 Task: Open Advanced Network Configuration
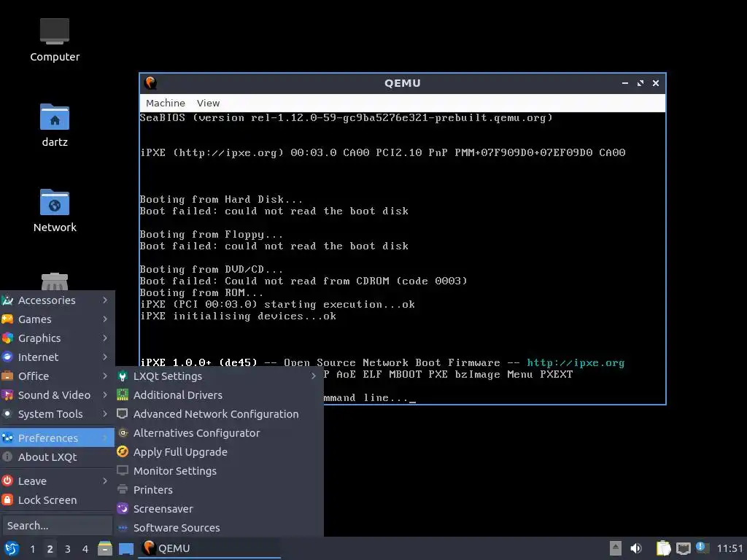click(219, 414)
